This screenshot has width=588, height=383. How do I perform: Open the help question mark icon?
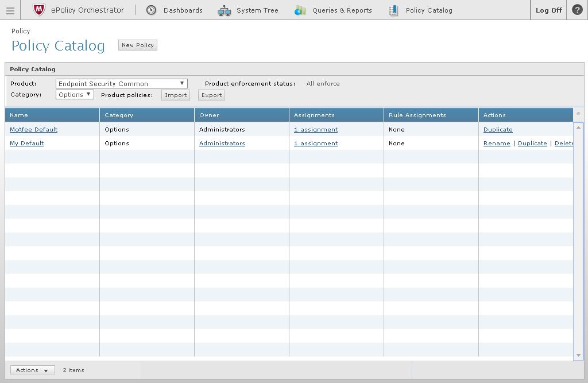[577, 10]
